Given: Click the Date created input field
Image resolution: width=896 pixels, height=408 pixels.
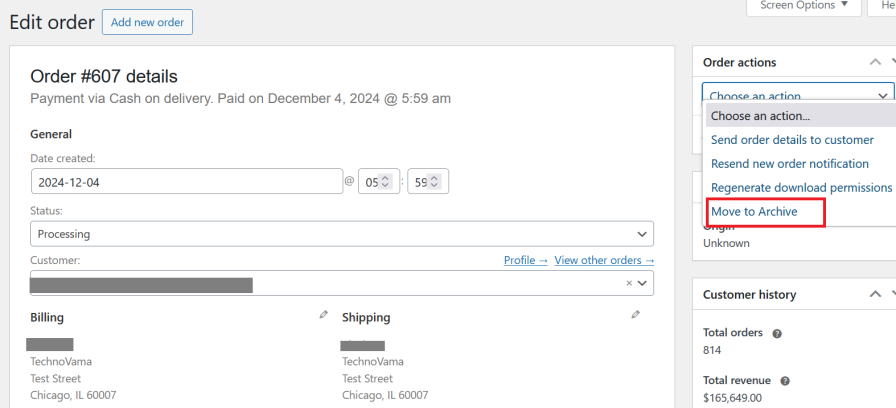Looking at the screenshot, I should pyautogui.click(x=187, y=182).
